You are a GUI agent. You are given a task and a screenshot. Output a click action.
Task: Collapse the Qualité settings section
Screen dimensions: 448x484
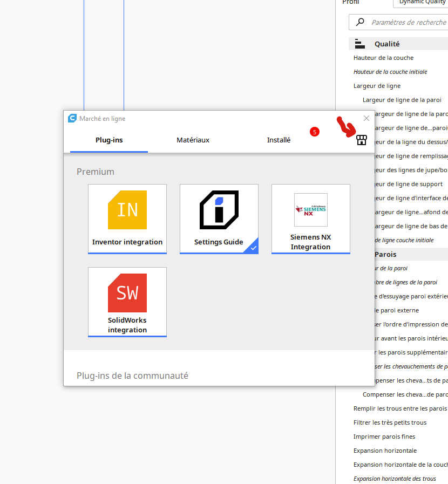point(398,44)
